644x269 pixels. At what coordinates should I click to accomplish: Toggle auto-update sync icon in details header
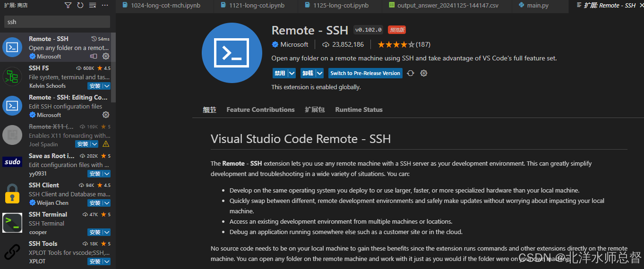click(x=411, y=73)
